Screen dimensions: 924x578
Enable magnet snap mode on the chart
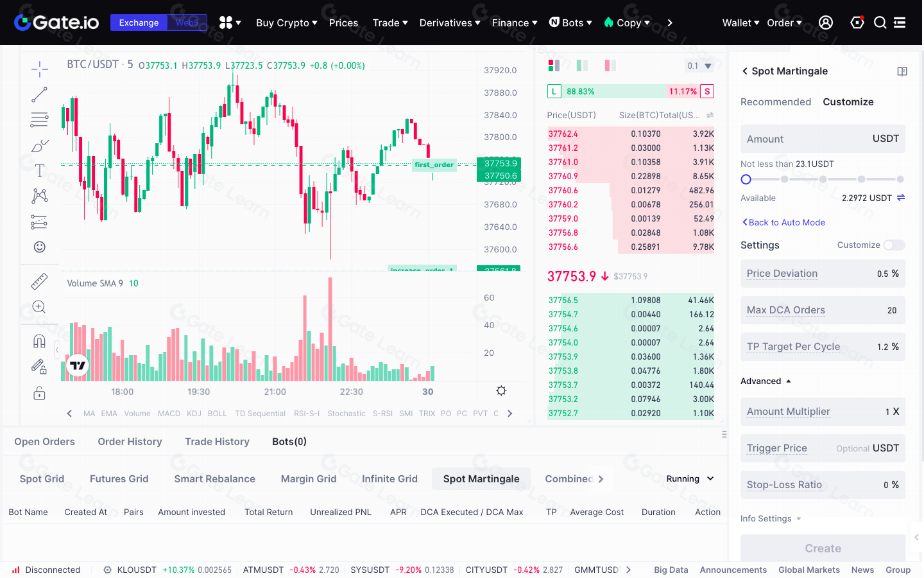pos(39,340)
